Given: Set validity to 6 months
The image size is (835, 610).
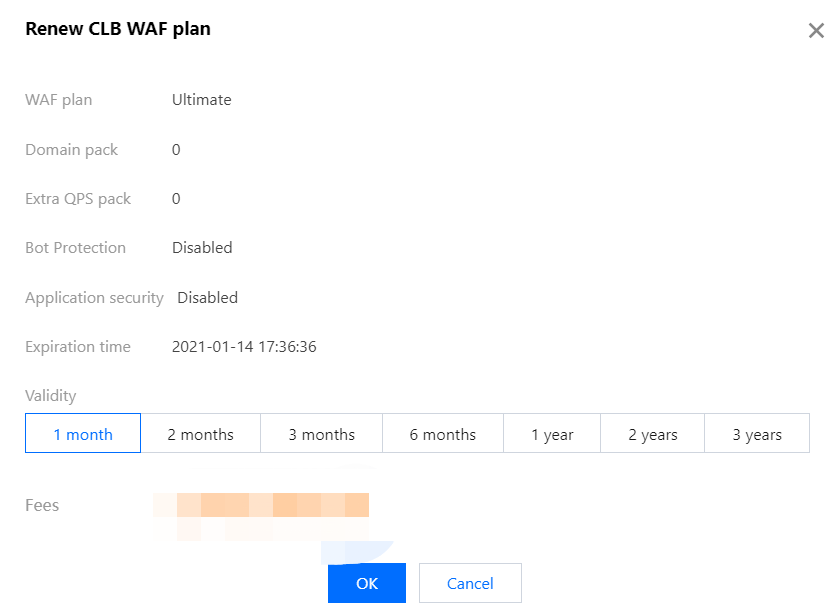Looking at the screenshot, I should point(442,434).
